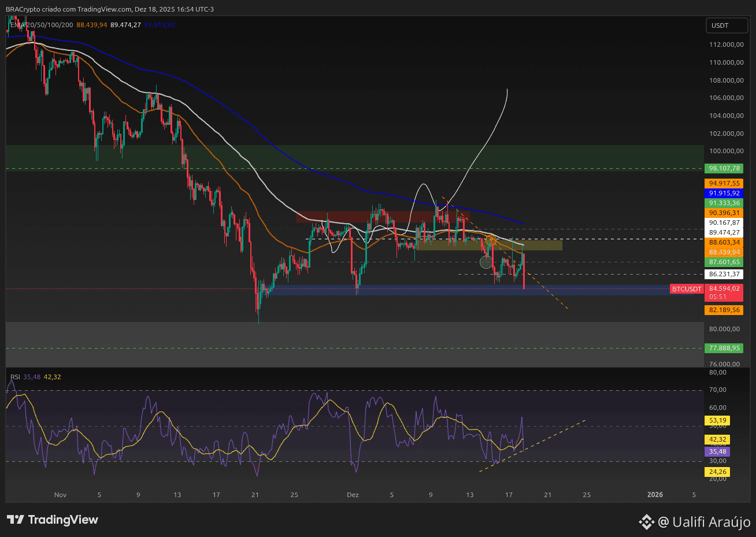Viewport: 756px width, 537px height.
Task: Click the blue 91.915,92 price axis label
Action: tap(724, 193)
